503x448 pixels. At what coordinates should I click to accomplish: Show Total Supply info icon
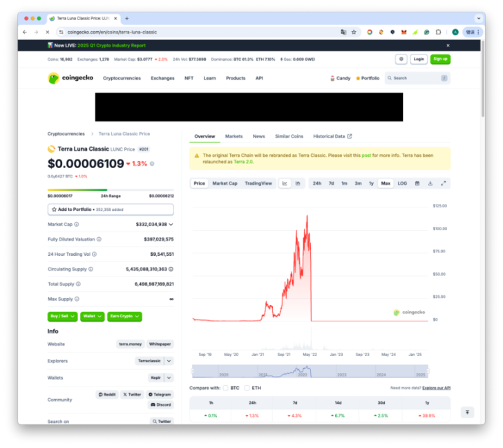coord(78,284)
